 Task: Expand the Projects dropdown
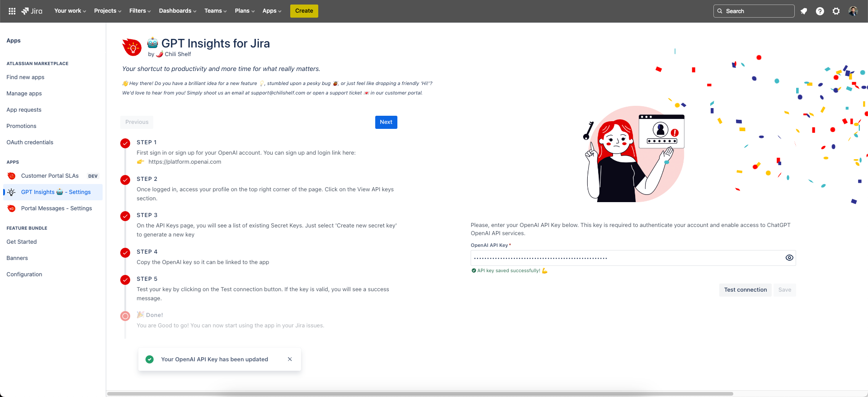(x=108, y=11)
